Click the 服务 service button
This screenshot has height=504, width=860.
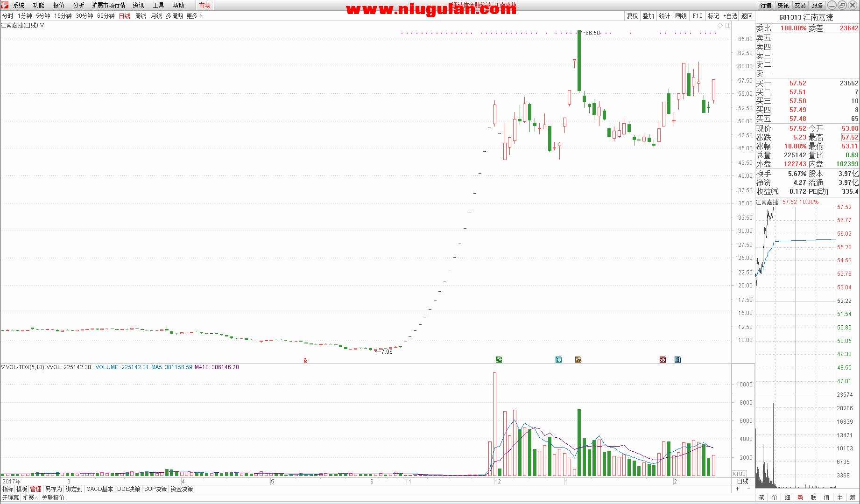(x=818, y=5)
